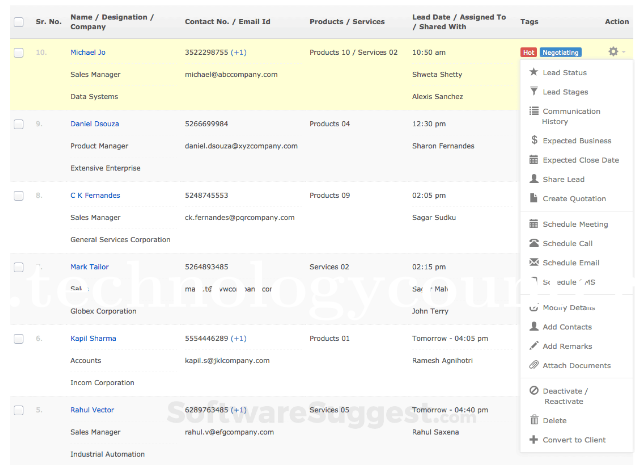Image resolution: width=635 pixels, height=465 pixels.
Task: Choose Add Contacts from the menu
Action: click(x=567, y=327)
